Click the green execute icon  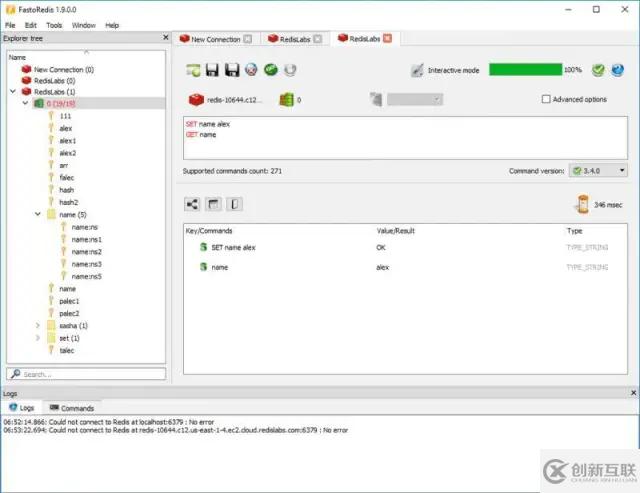(x=271, y=70)
